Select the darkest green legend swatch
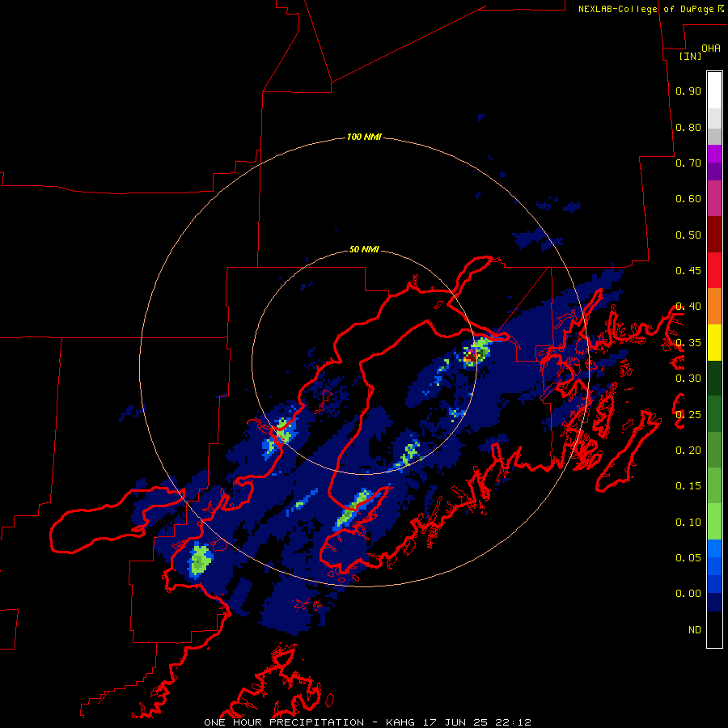This screenshot has height=728, width=728. pos(714,379)
